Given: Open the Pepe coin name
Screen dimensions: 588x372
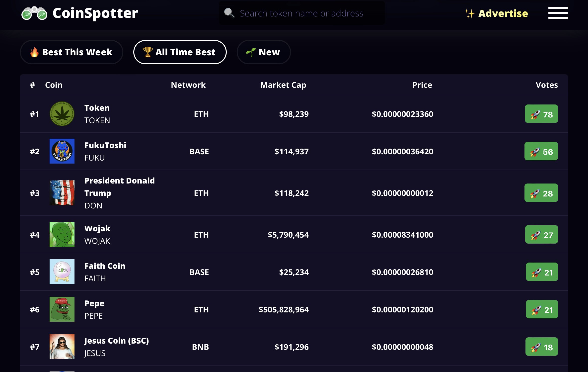Looking at the screenshot, I should tap(94, 303).
